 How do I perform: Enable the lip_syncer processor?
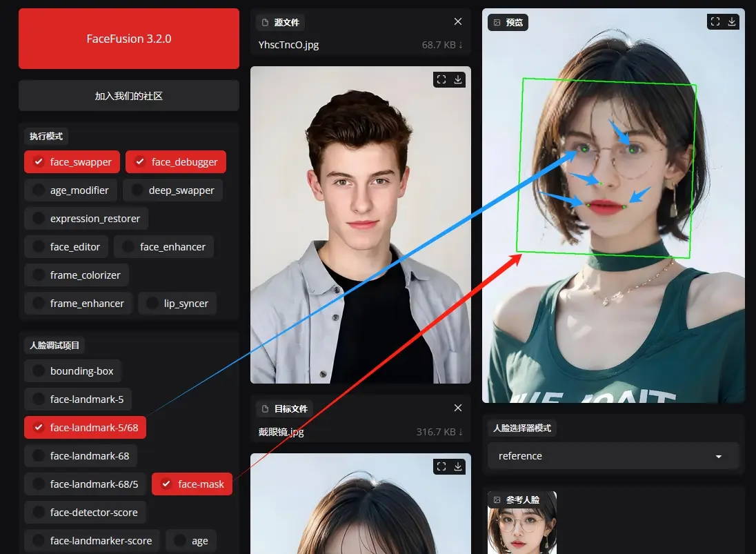coord(177,304)
